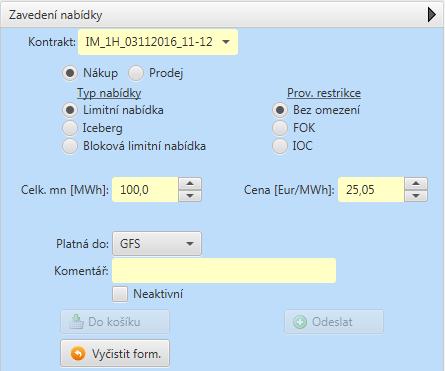Decrease Cena price with down arrow
Viewport: 445px width, 371px height.
(x=416, y=196)
